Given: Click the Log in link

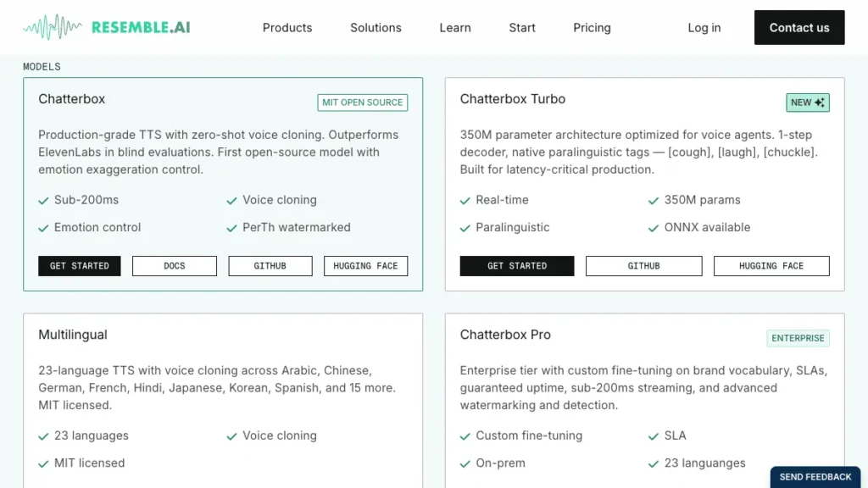Looking at the screenshot, I should click(704, 28).
